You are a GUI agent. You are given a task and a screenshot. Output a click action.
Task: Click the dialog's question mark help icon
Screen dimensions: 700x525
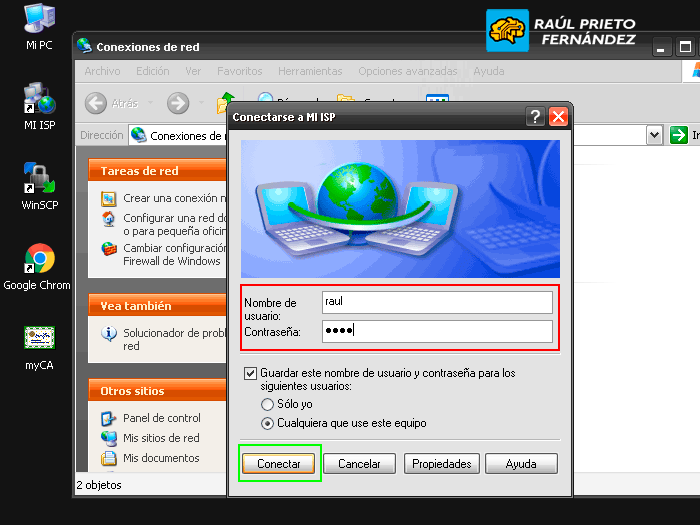click(x=536, y=116)
